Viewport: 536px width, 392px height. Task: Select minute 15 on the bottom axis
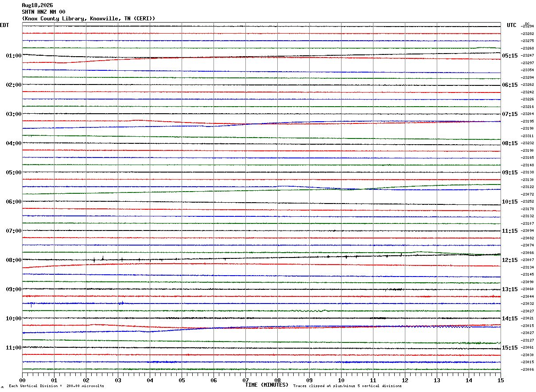pyautogui.click(x=501, y=380)
